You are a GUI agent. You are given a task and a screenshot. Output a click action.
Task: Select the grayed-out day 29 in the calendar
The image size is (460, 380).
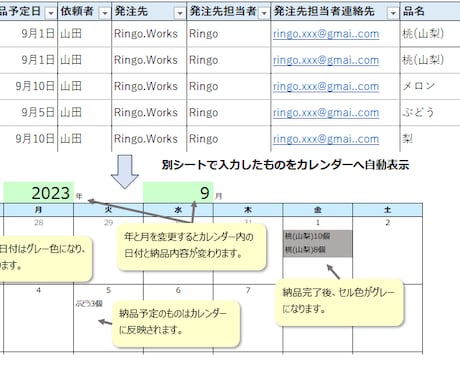point(108,222)
